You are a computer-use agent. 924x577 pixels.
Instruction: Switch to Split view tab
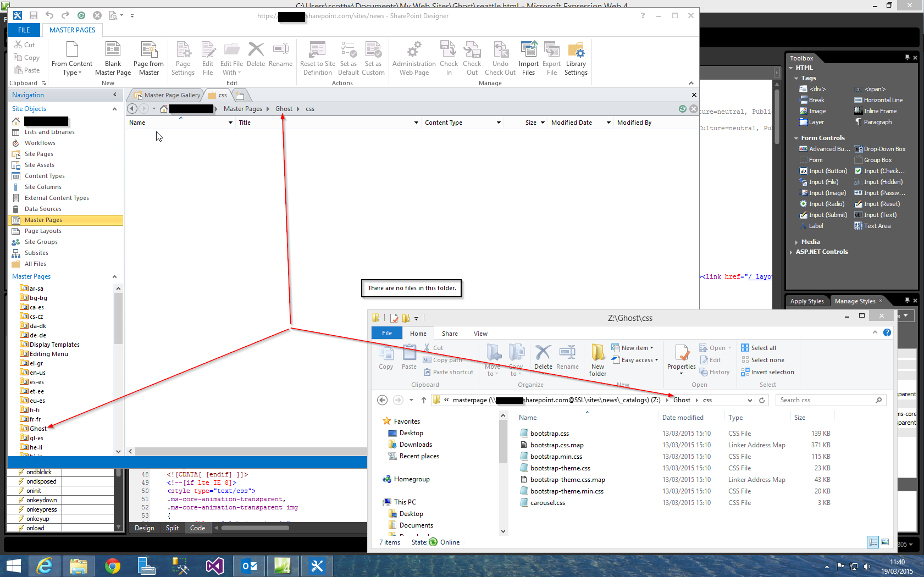(172, 528)
